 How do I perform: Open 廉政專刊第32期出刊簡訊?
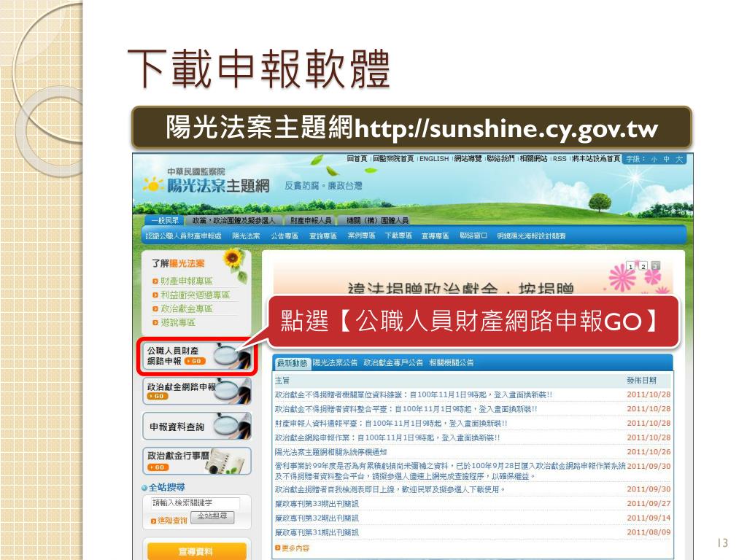click(317, 518)
